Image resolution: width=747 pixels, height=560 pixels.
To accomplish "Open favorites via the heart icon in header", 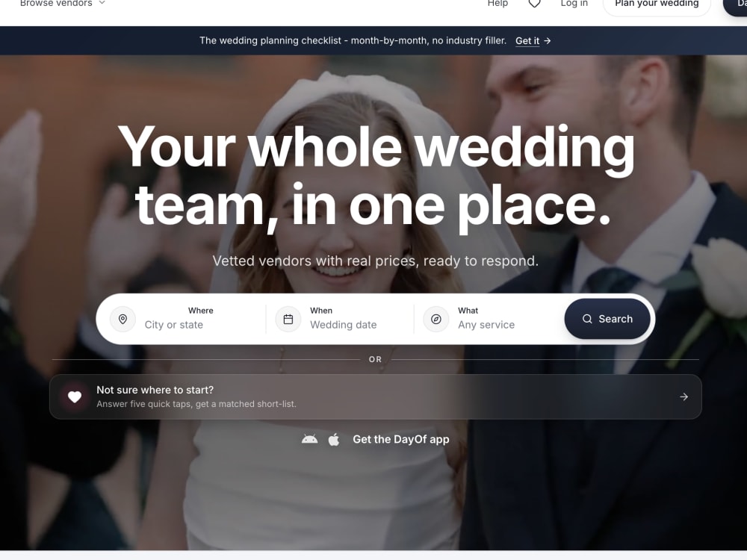I will tap(535, 3).
